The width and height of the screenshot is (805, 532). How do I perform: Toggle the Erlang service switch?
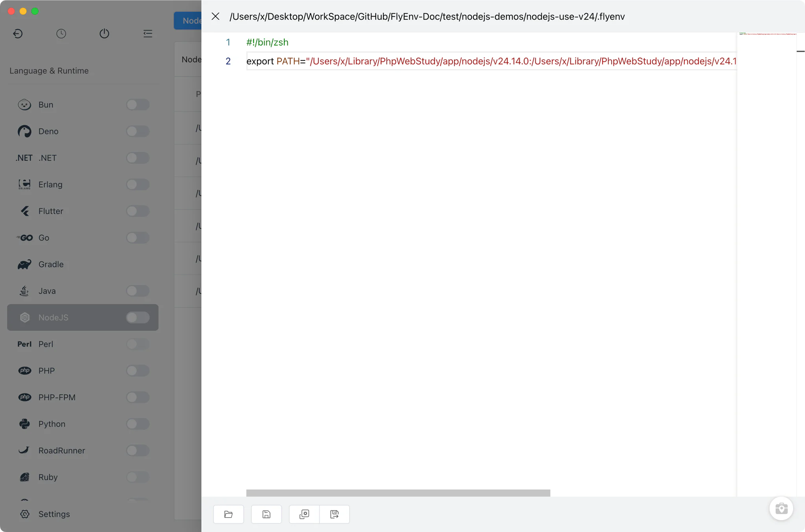[138, 184]
